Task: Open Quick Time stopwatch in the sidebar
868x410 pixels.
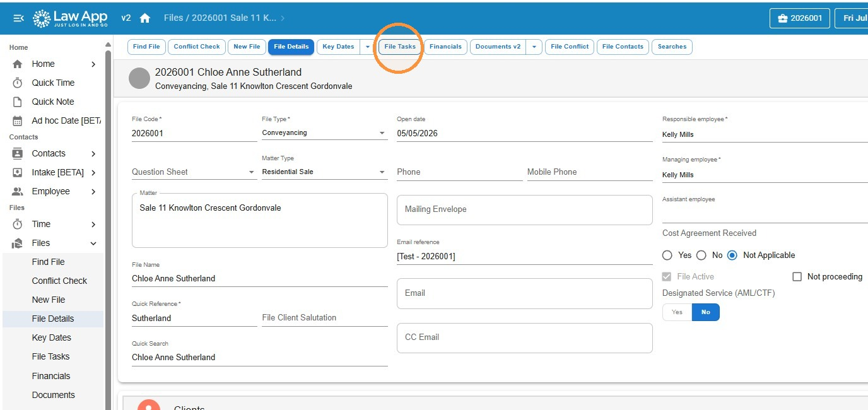Action: (x=53, y=83)
